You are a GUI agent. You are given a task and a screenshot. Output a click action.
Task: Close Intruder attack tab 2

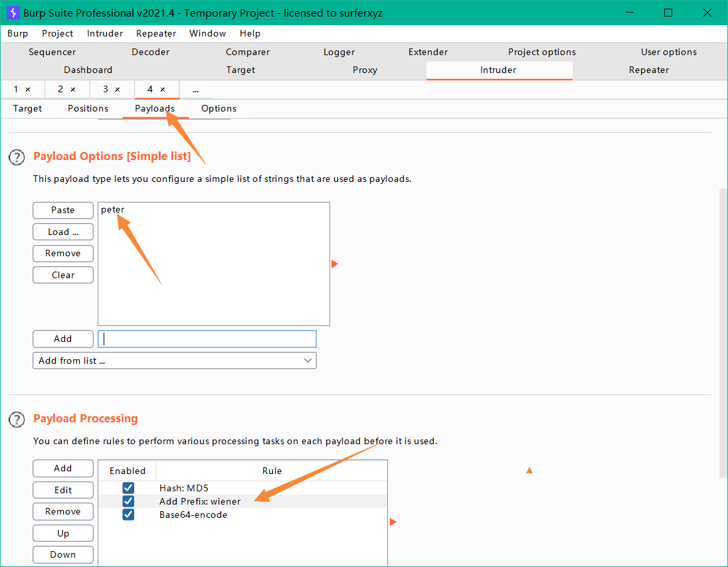coord(73,90)
